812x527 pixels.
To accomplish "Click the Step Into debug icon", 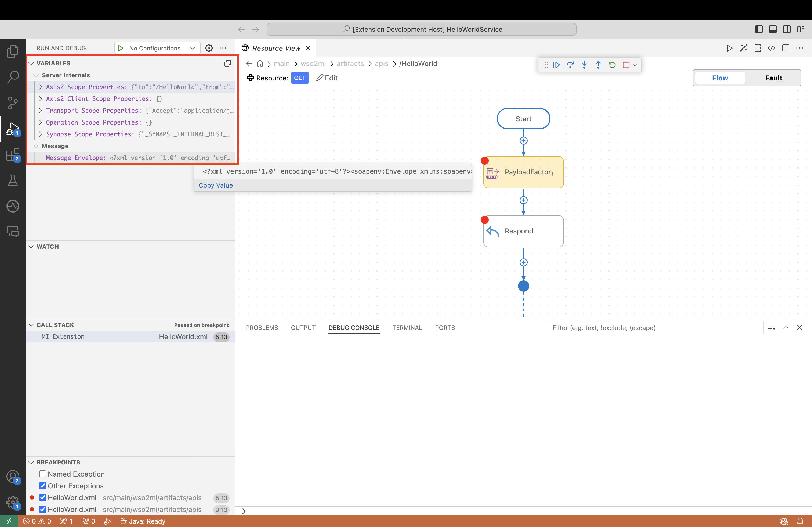I will coord(584,65).
